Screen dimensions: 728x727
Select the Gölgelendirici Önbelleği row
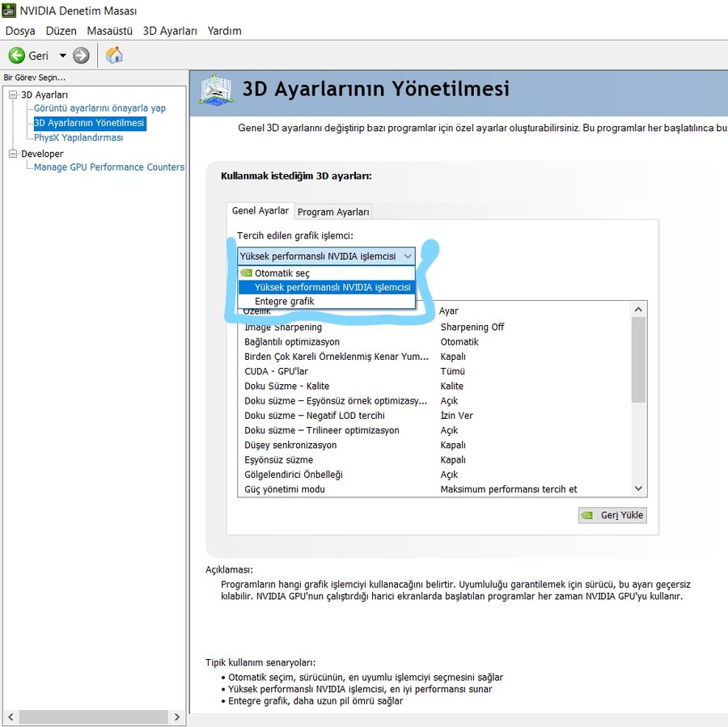pos(434,475)
